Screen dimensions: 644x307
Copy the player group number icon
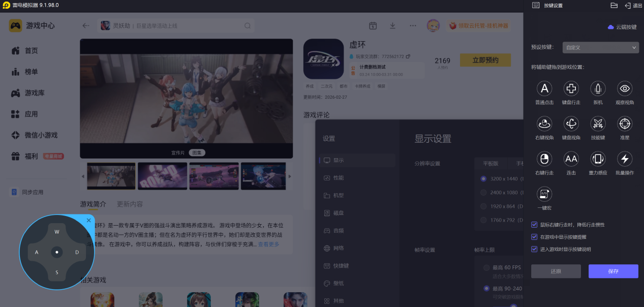coord(408,56)
